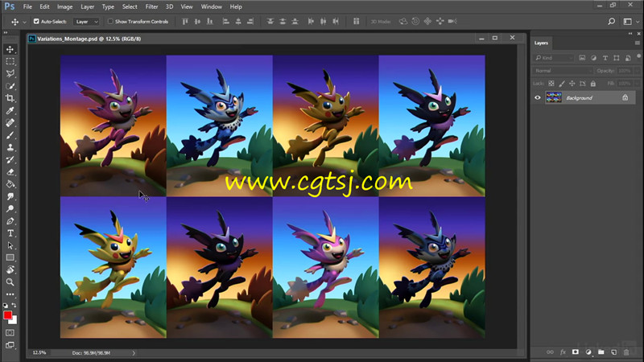Toggle lock transparent pixels
Viewport: 644px width, 362px height.
click(x=551, y=84)
